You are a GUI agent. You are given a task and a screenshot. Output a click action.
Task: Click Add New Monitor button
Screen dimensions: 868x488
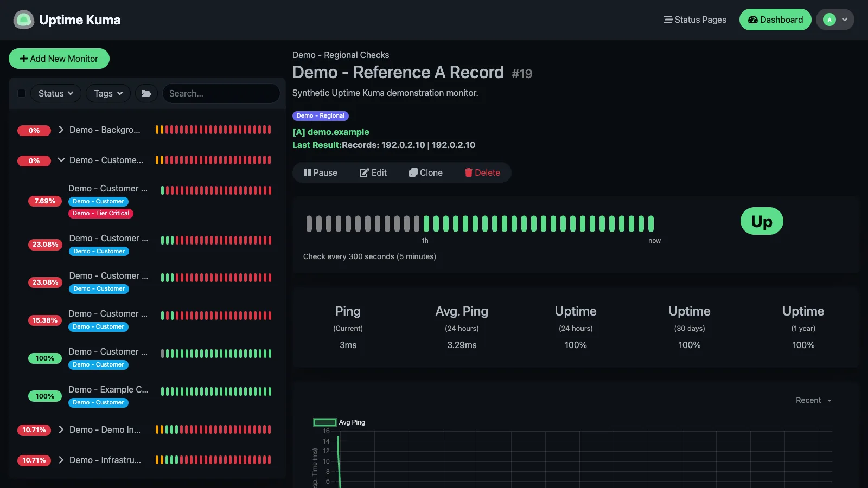tap(59, 59)
